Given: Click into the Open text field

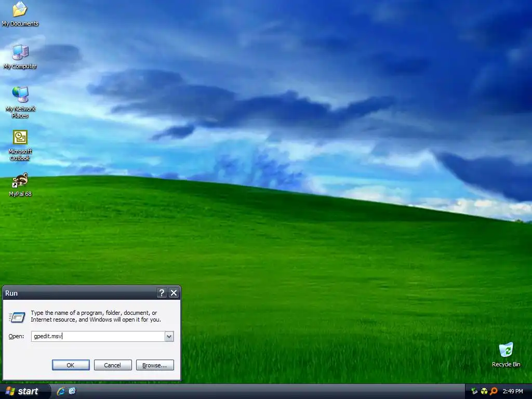Looking at the screenshot, I should [98, 336].
